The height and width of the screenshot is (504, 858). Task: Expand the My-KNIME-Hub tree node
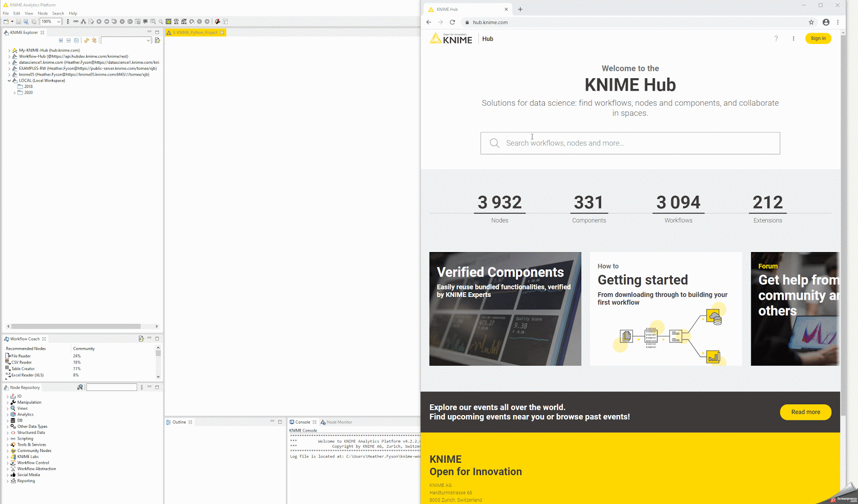click(9, 50)
